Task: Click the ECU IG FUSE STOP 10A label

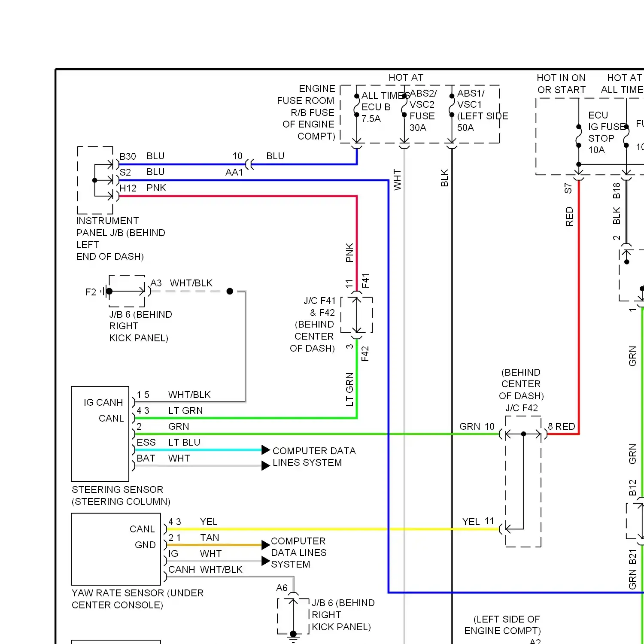Action: point(607,132)
